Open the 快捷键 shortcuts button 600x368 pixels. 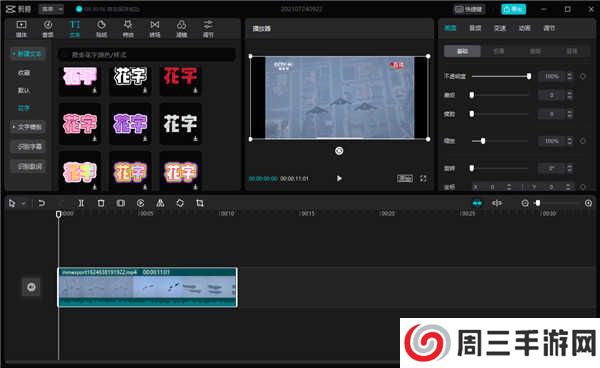click(469, 9)
